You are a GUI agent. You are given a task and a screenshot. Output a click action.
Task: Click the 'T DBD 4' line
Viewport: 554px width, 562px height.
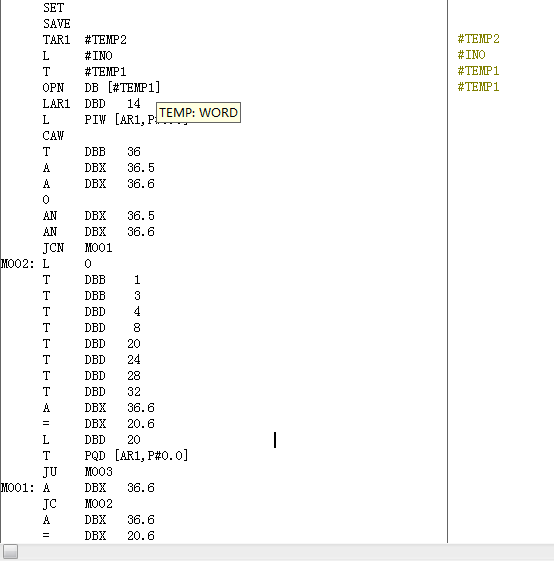click(x=91, y=312)
